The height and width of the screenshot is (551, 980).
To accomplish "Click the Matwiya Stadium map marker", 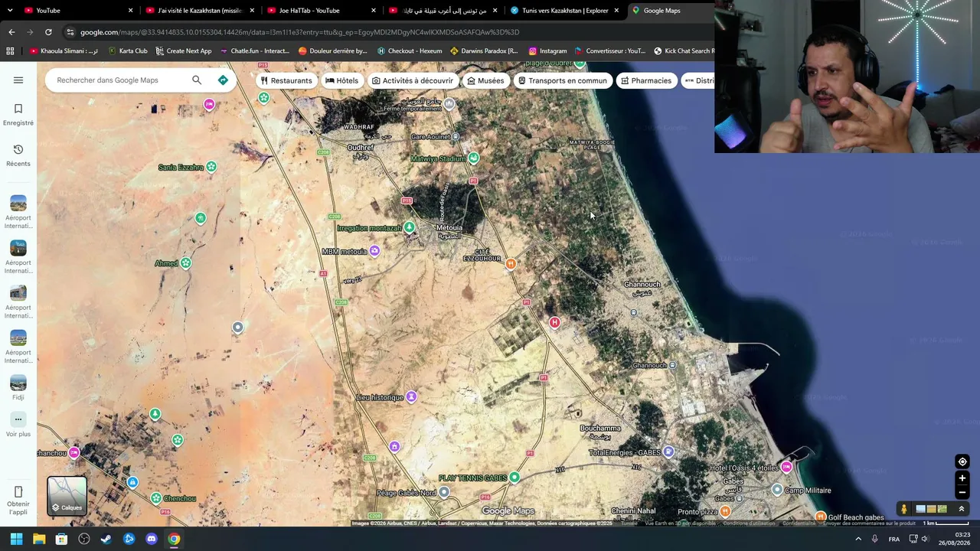I will pos(473,158).
